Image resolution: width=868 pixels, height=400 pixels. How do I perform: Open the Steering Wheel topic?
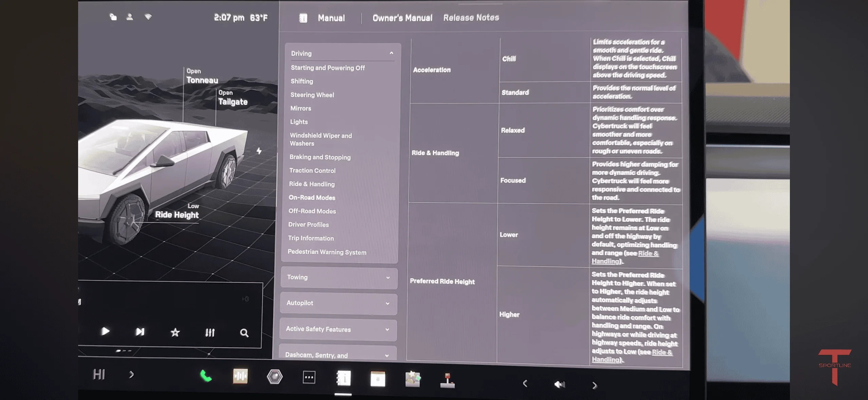tap(312, 95)
